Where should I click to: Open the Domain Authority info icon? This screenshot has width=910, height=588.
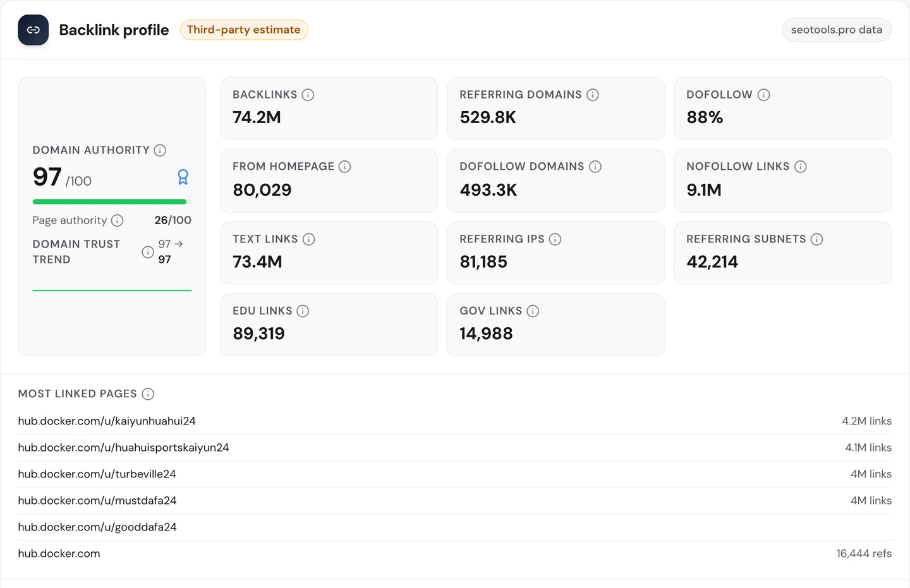coord(160,150)
